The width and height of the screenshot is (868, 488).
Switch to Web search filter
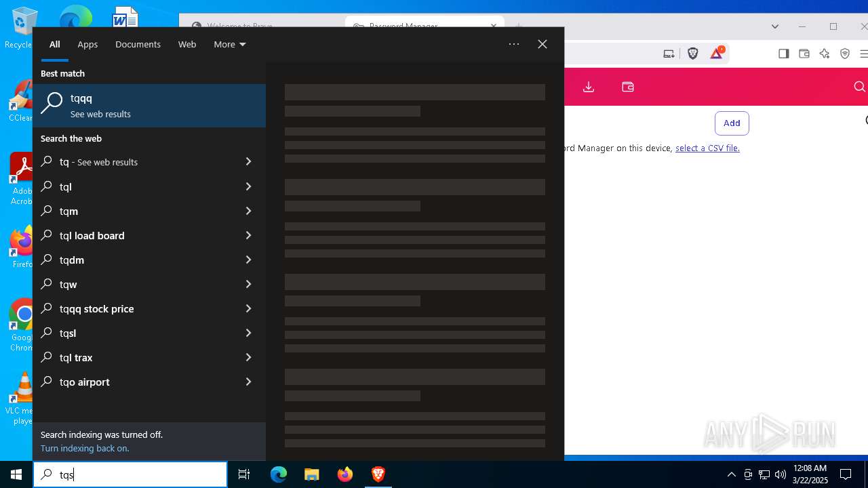[x=187, y=44]
